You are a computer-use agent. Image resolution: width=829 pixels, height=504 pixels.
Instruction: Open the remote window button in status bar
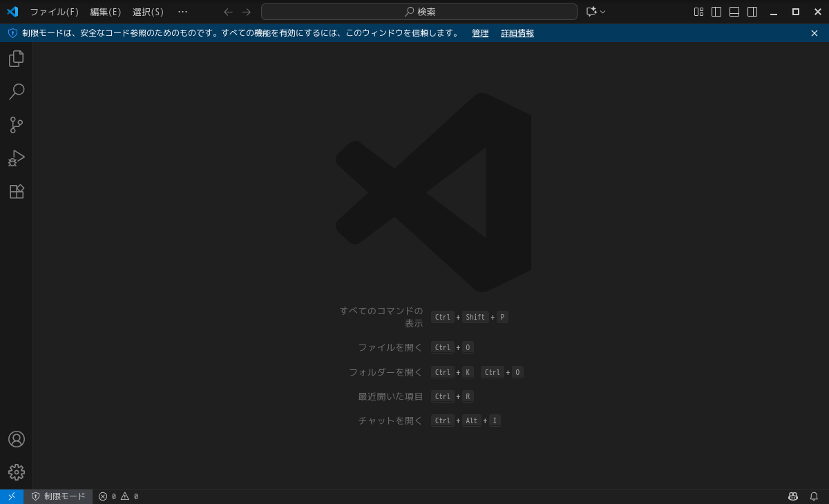coord(12,496)
